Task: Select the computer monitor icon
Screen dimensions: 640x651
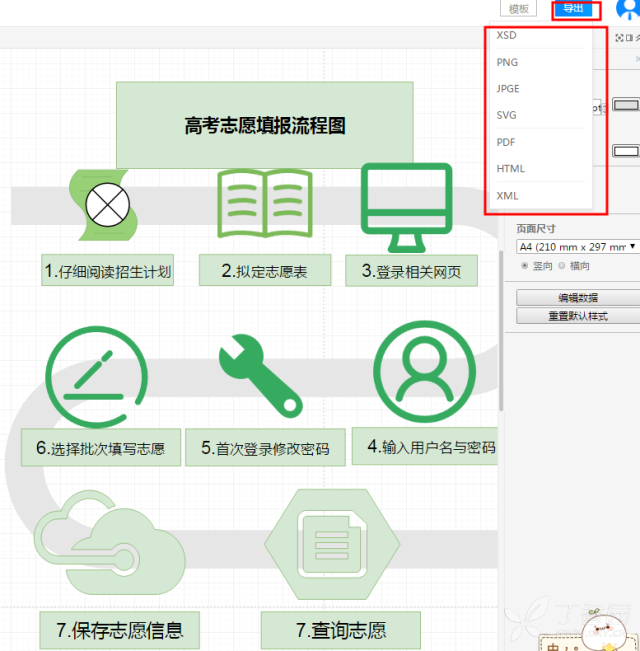Action: tap(407, 208)
